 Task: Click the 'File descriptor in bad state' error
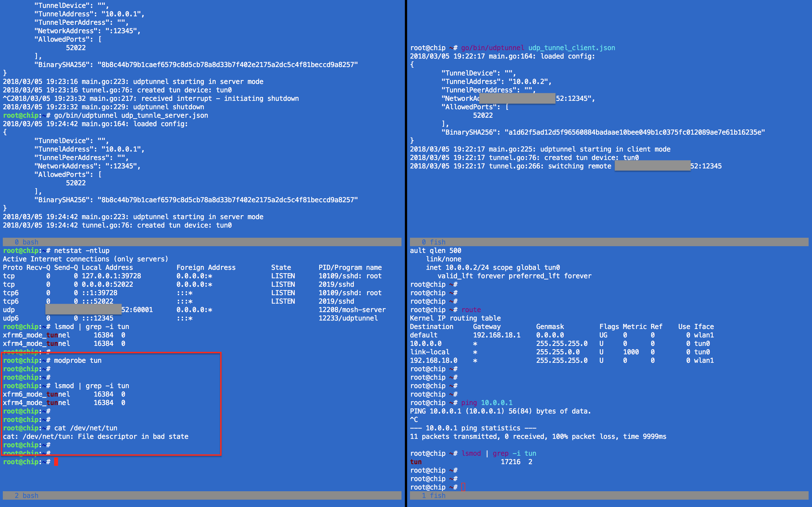point(133,436)
